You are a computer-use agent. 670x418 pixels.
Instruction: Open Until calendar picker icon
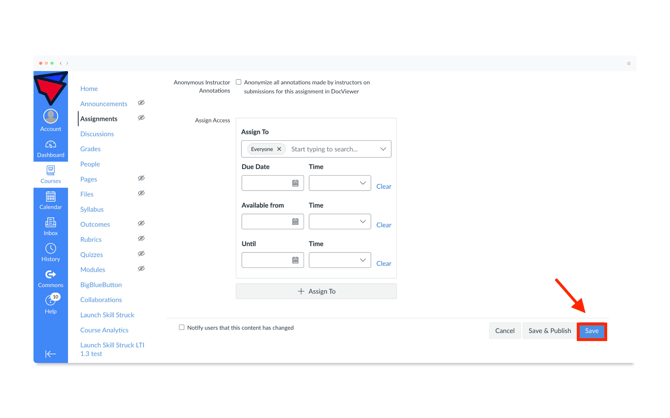pyautogui.click(x=295, y=260)
